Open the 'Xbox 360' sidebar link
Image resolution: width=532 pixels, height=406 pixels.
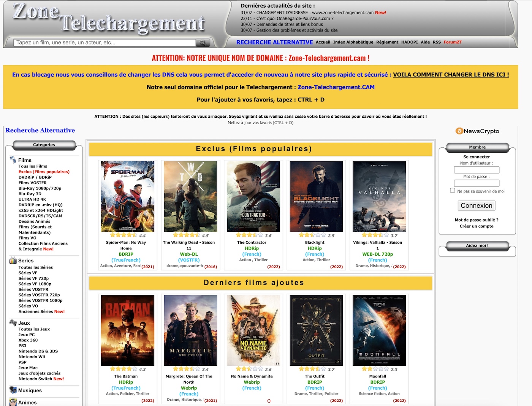(x=28, y=340)
